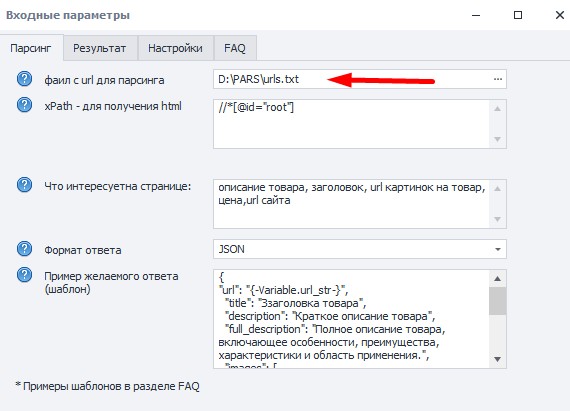Click inside the JSON template text area
Image resolution: width=570 pixels, height=411 pixels.
(x=352, y=319)
